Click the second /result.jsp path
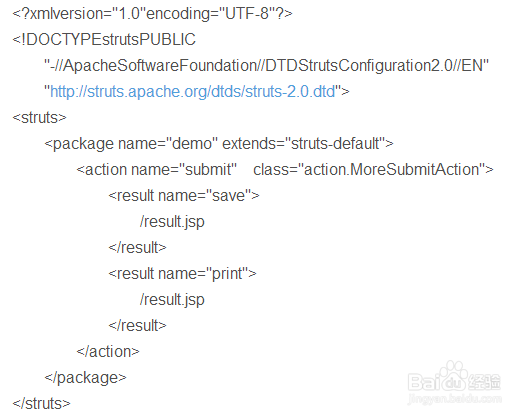The width and height of the screenshot is (532, 418). pyautogui.click(x=172, y=300)
